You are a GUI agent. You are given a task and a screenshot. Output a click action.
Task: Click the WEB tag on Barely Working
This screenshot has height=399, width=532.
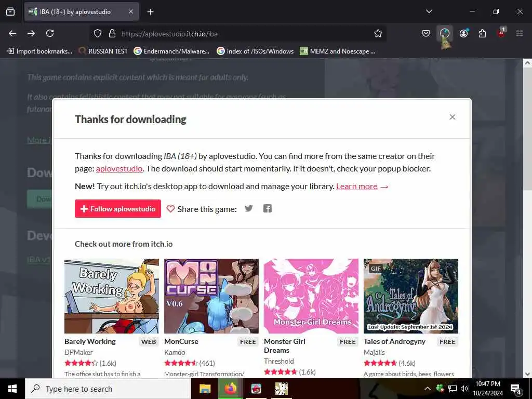149,342
